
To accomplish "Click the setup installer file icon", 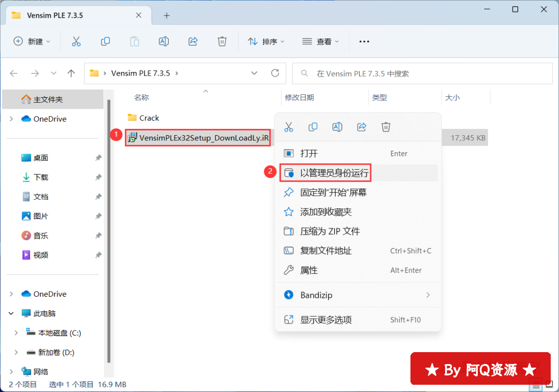I will [133, 138].
